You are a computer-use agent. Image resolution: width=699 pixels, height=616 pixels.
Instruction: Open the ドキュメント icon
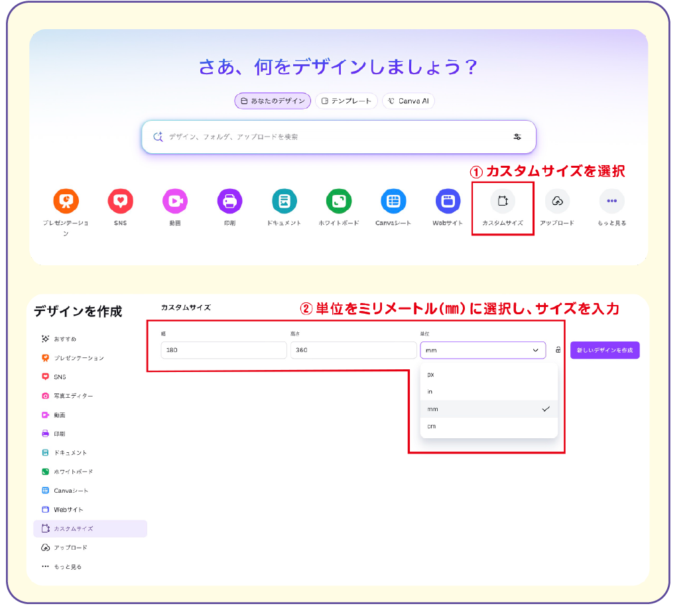[x=284, y=201]
